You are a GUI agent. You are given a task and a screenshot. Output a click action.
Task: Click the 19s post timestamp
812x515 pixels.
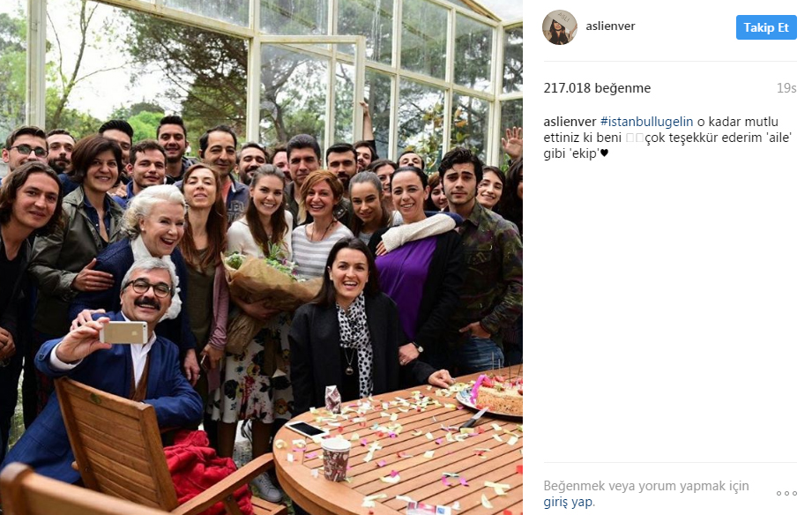click(786, 88)
